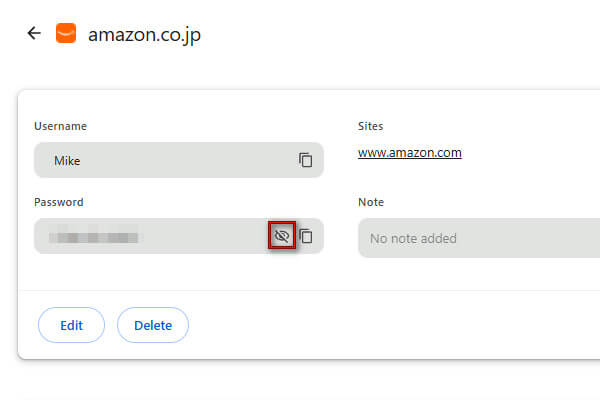Click the No note added box
Screen dimensions: 600x400
[x=479, y=238]
